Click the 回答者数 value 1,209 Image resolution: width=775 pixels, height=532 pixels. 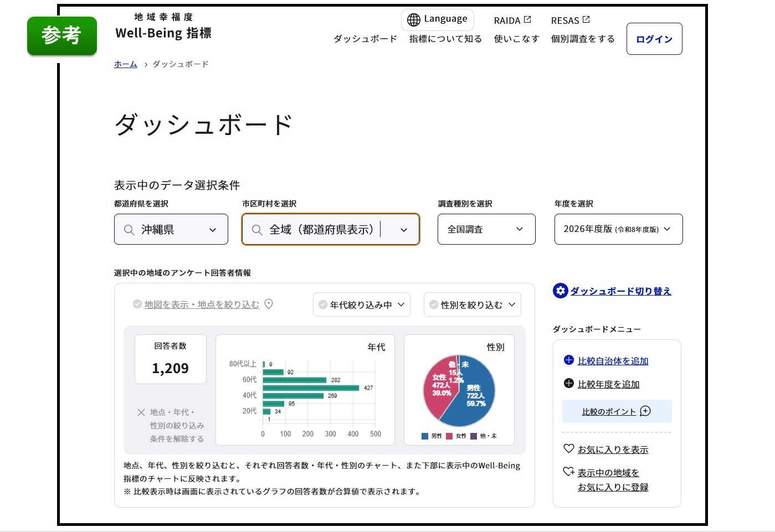coord(171,368)
